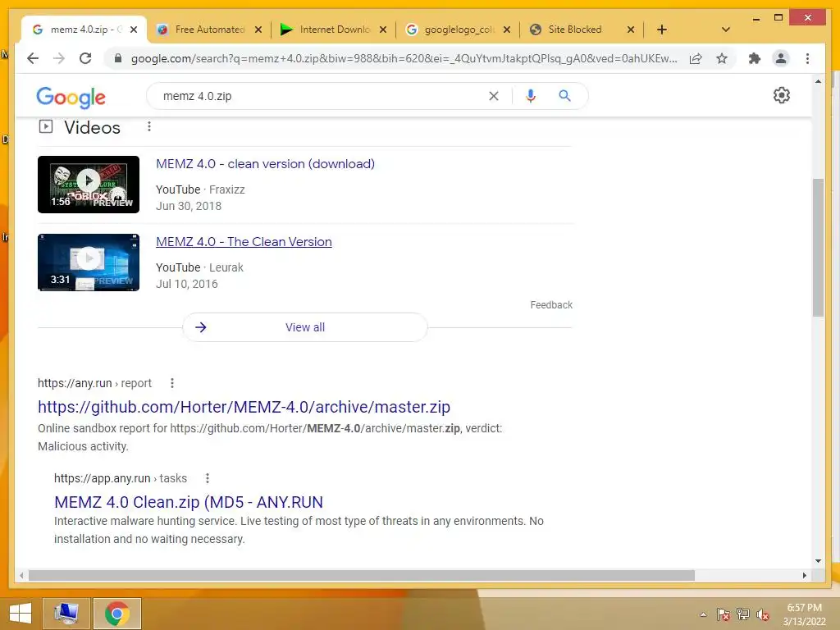Open the taskbar clock showing 6:57 PM

coord(804,614)
